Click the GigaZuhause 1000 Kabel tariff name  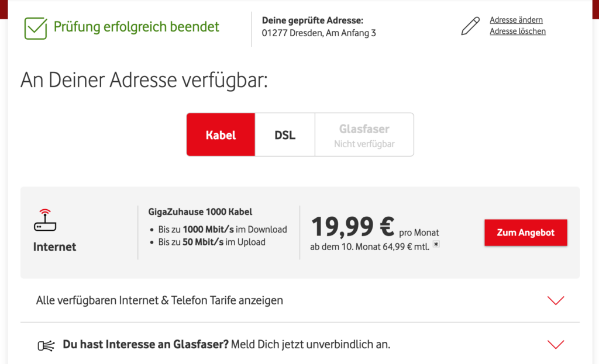tap(200, 212)
